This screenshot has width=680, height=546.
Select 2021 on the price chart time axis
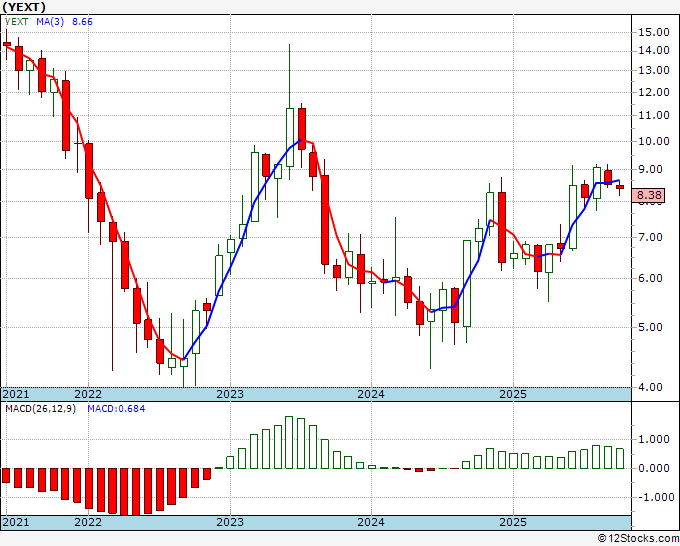point(16,394)
